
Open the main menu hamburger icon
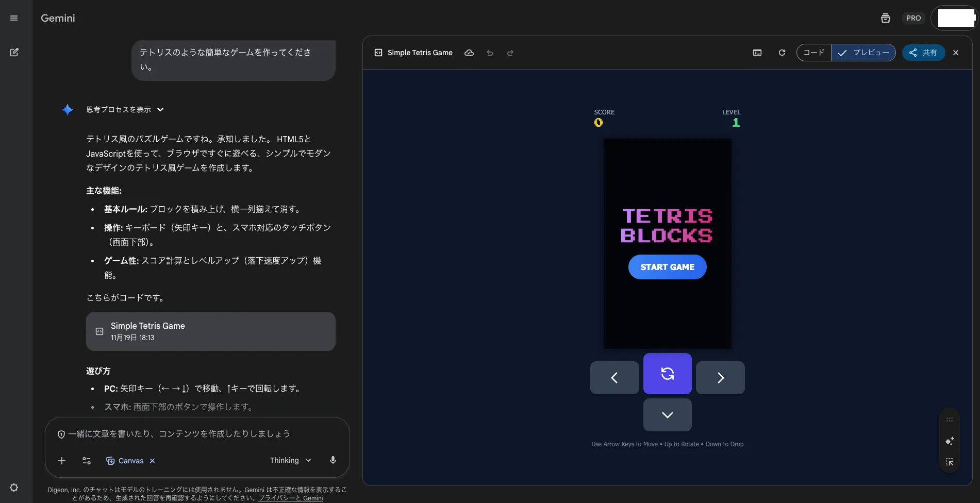[x=14, y=18]
